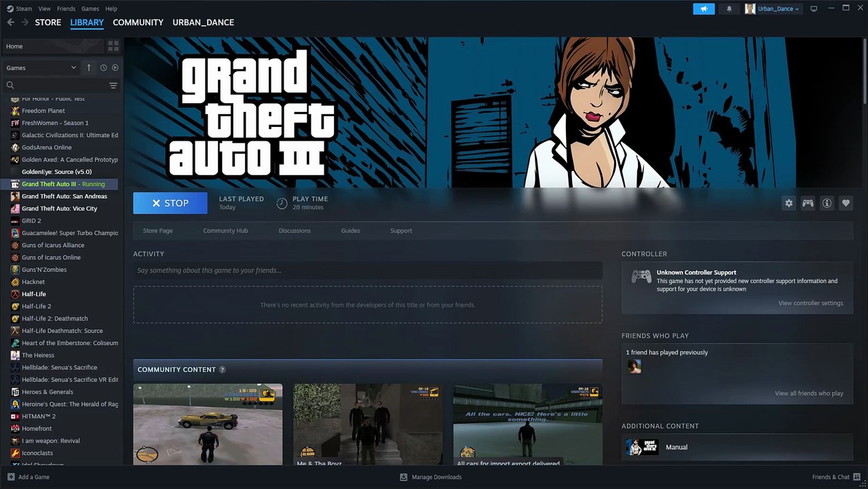
Task: Show recently played clock filter icon
Action: 103,68
